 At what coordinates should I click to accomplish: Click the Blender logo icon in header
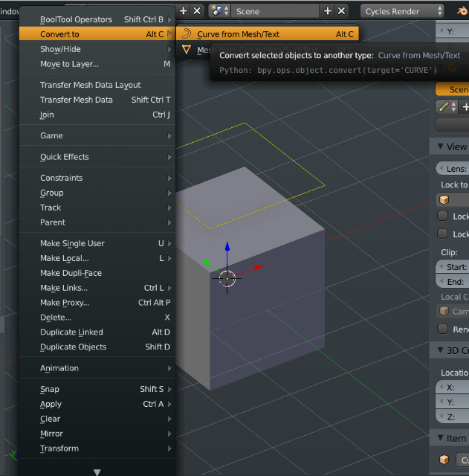462,11
